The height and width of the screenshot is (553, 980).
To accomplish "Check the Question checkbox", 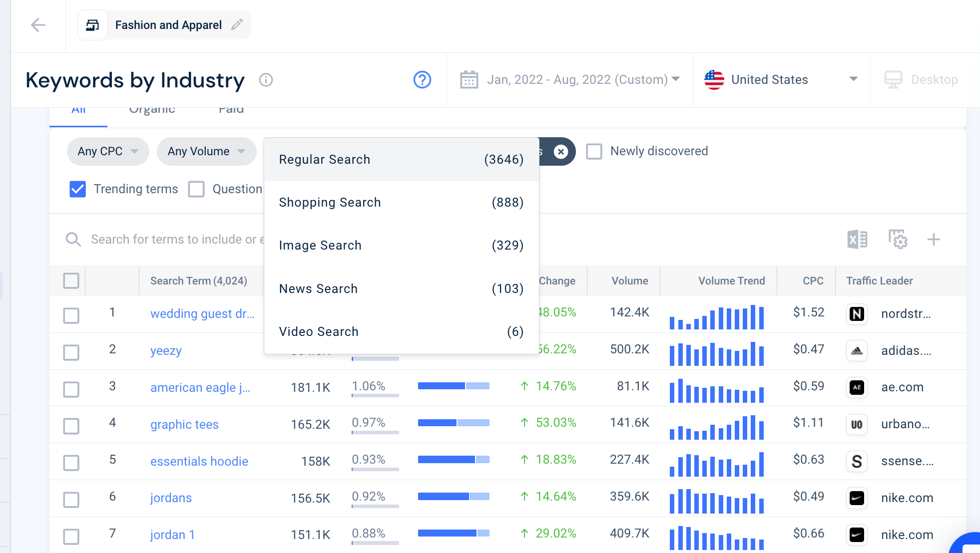I will click(x=196, y=189).
